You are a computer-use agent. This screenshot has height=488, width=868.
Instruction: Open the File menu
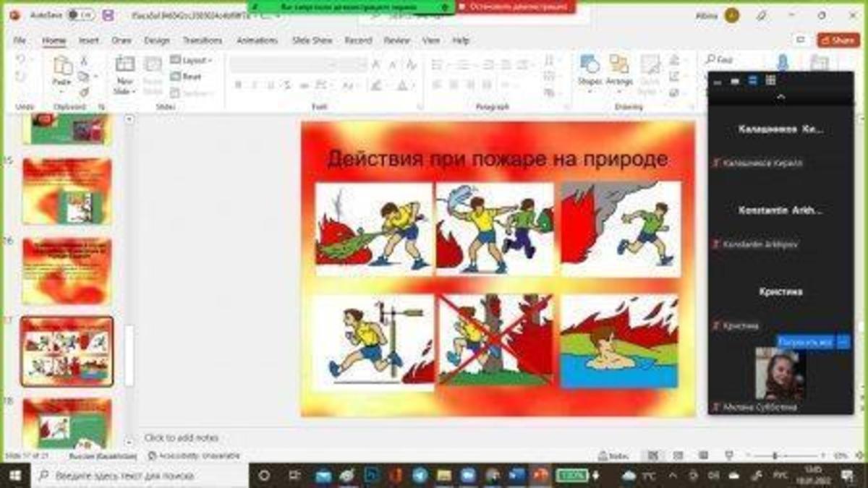click(x=20, y=40)
